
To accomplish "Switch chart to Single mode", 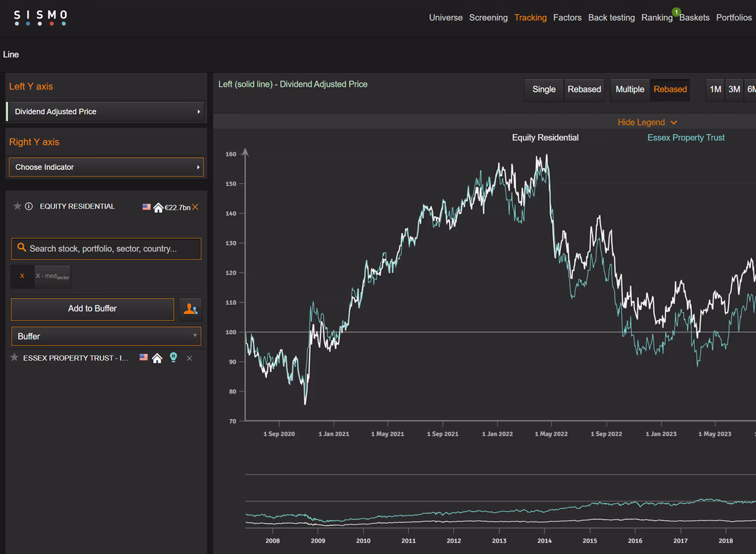I will coord(544,90).
